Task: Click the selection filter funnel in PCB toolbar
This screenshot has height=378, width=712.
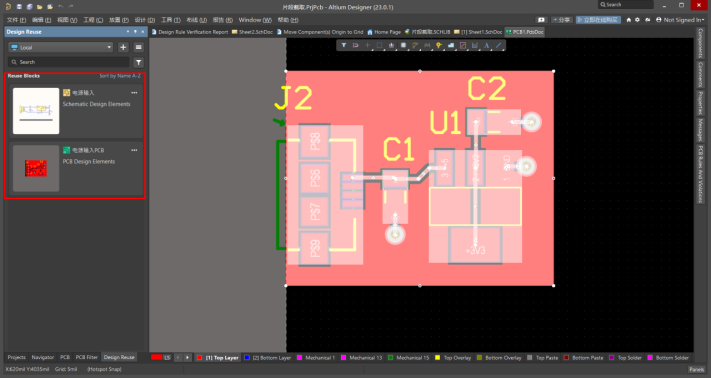Action: 344,45
